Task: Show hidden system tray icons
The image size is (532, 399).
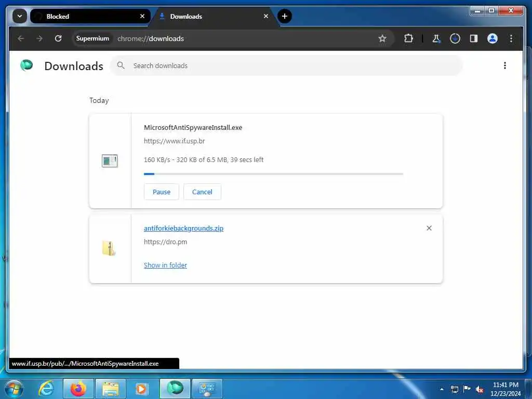Action: 442,389
